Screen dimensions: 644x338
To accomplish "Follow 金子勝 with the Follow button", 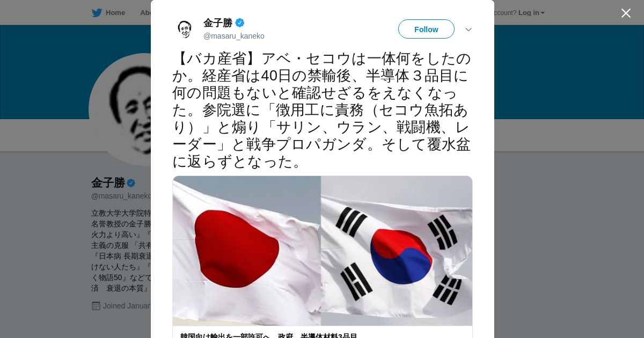I will click(426, 29).
